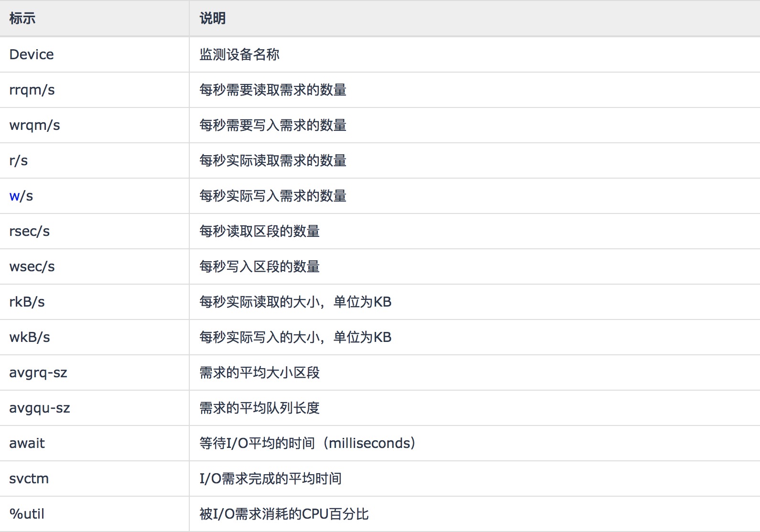The height and width of the screenshot is (532, 760).
Task: Click the description 'I/O需求完成的平均时间'
Action: (271, 479)
